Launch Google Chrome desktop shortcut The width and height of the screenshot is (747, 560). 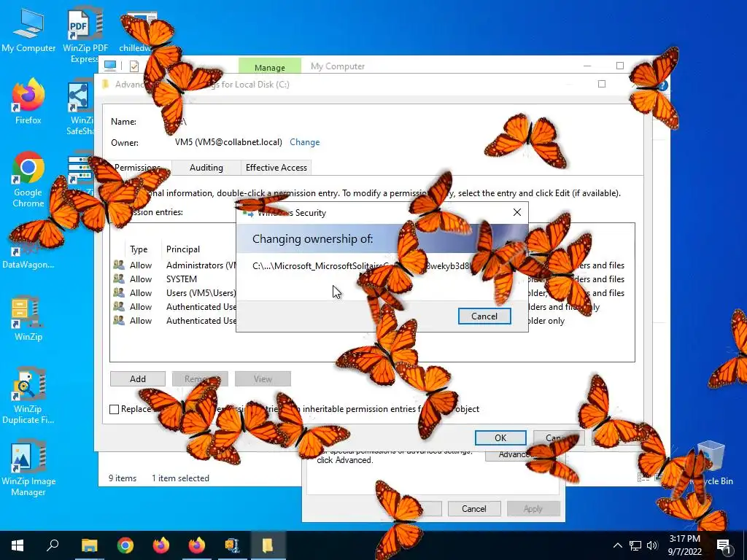tap(28, 179)
